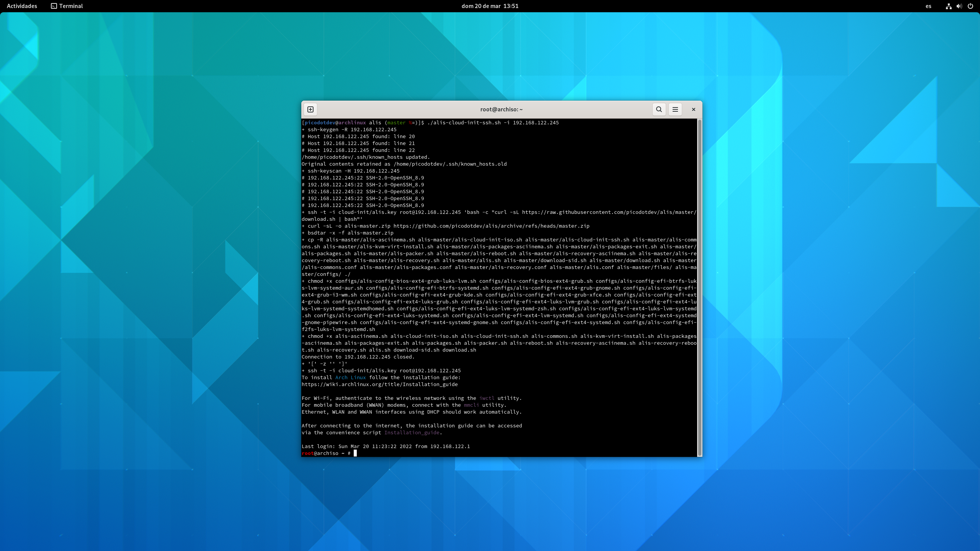
Task: Click the terminal search magnifier icon
Action: [659, 109]
